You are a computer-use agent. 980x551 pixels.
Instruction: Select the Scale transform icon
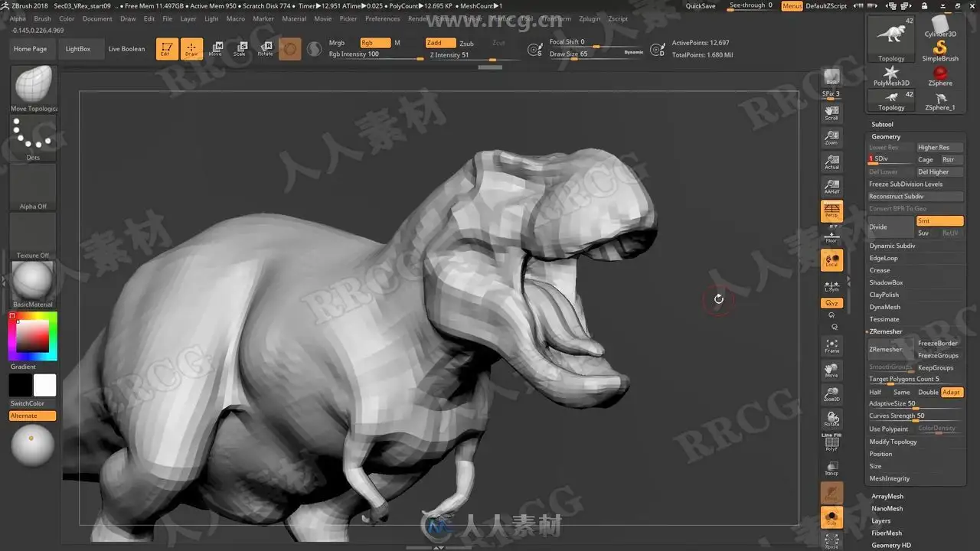pyautogui.click(x=240, y=49)
